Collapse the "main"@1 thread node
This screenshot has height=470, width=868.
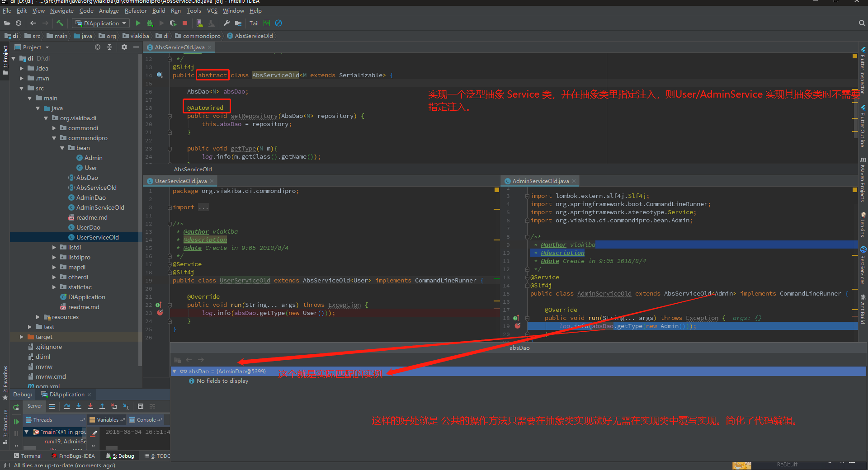point(27,432)
